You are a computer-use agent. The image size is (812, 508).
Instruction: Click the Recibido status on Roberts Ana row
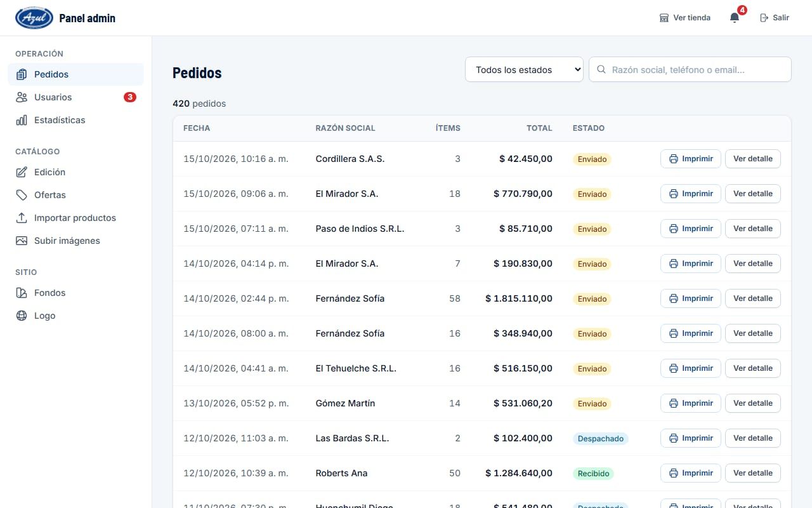coord(593,474)
